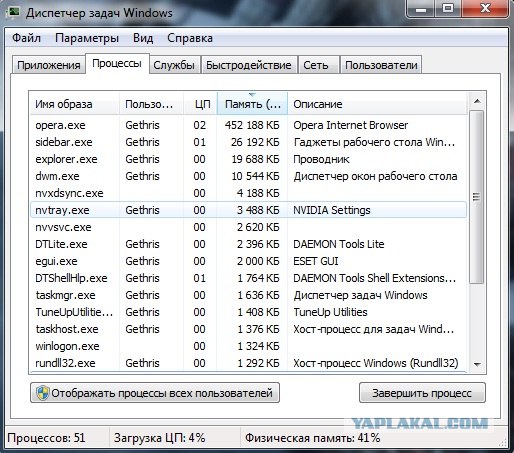Viewport: 514px width, 453px height.
Task: Open the Справка menu
Action: [x=190, y=38]
